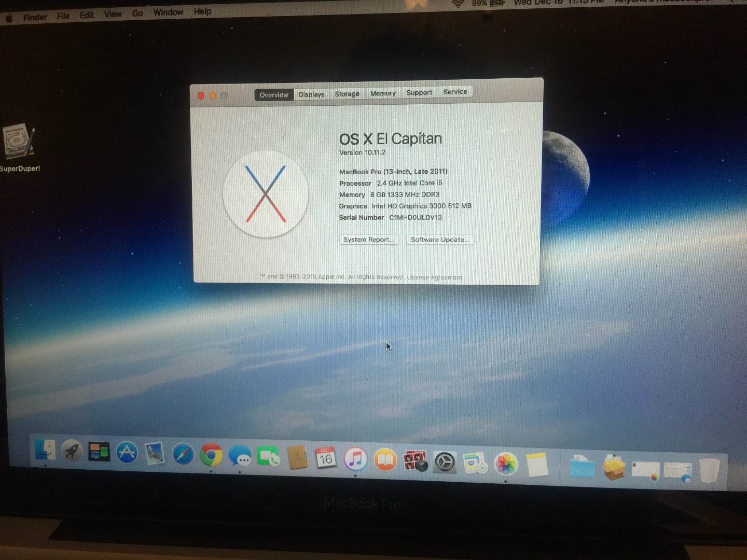The image size is (747, 560).
Task: Click the Software Update... button
Action: click(x=440, y=240)
